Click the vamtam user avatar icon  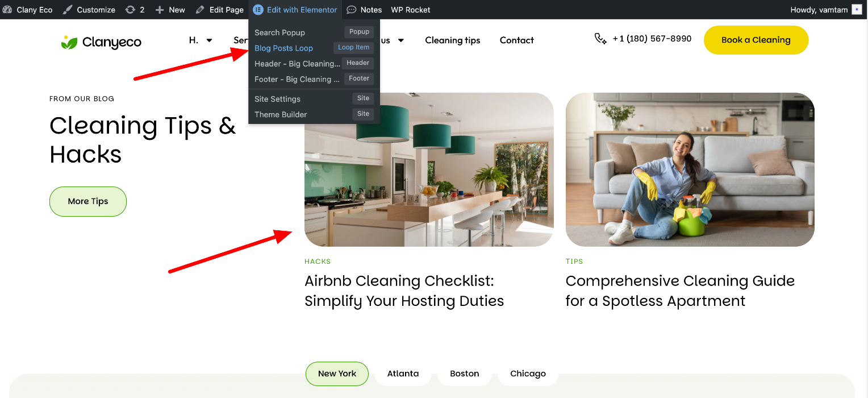(x=857, y=10)
